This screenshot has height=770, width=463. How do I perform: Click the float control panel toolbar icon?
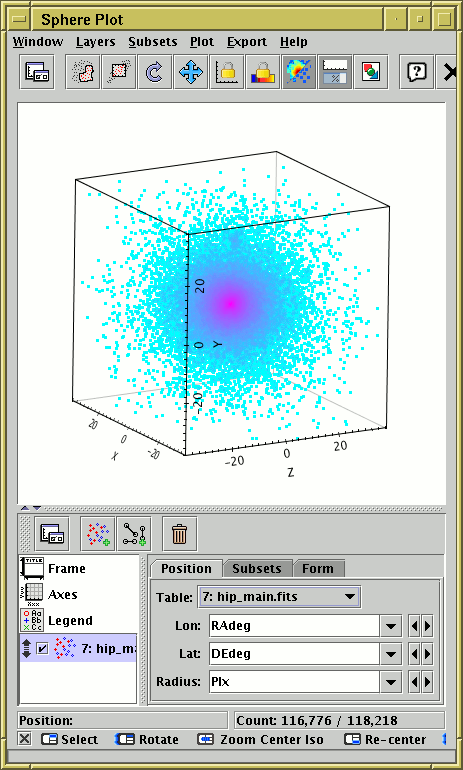(x=37, y=72)
